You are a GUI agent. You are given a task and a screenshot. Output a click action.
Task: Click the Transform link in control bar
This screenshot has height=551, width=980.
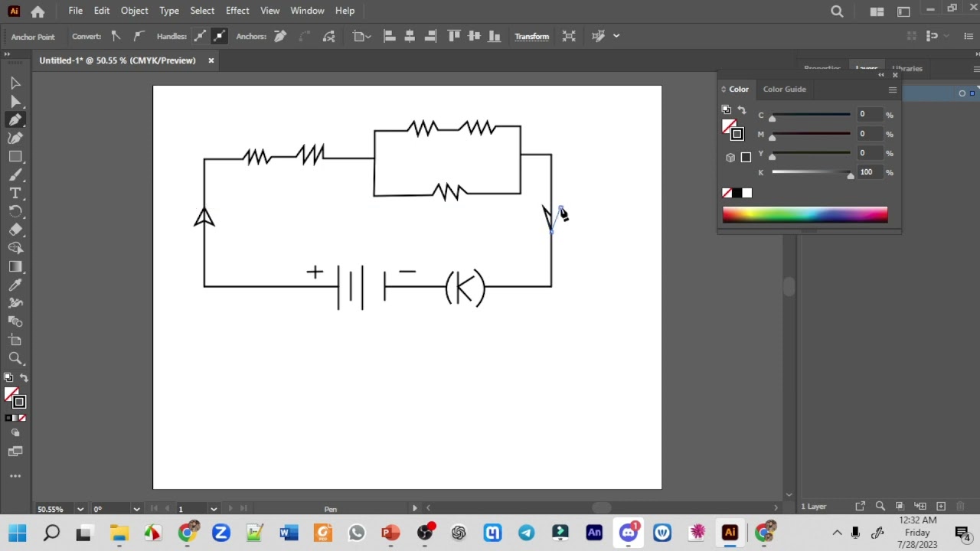(x=531, y=37)
